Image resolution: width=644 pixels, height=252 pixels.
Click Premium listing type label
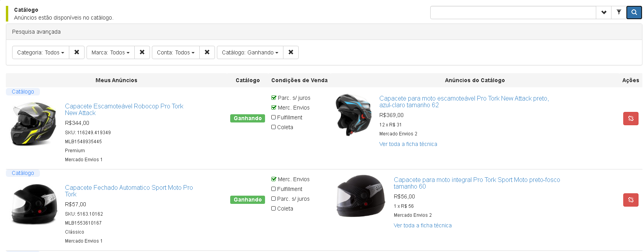[75, 151]
